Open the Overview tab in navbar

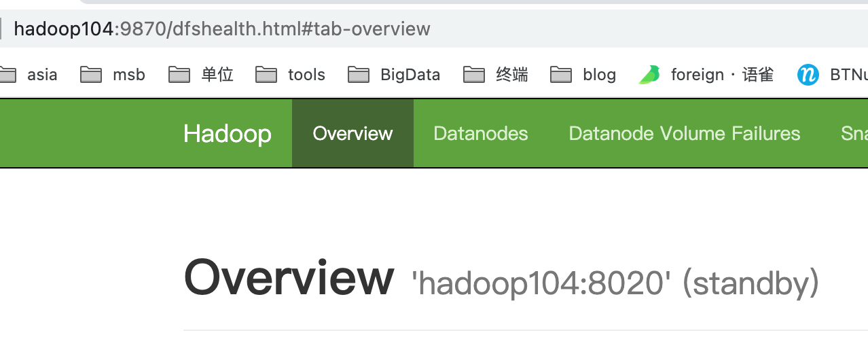tap(352, 133)
